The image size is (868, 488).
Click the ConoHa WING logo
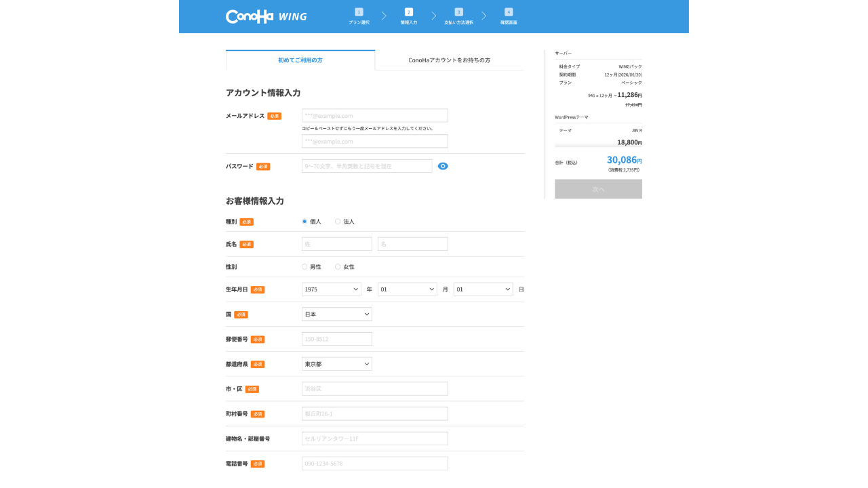point(266,16)
